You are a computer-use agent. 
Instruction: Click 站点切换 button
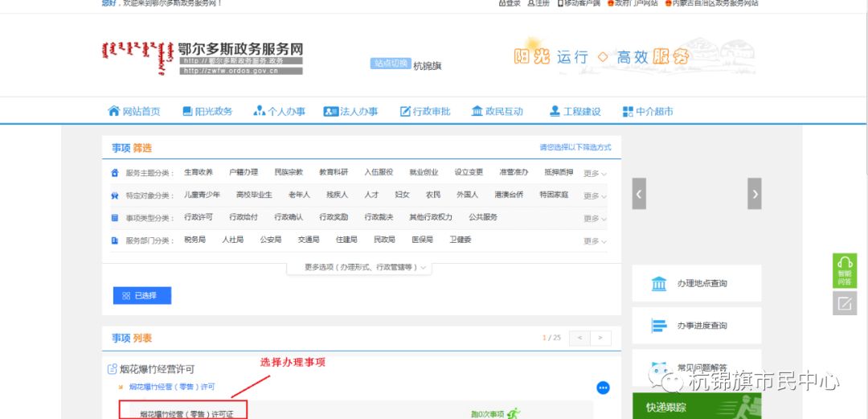391,64
